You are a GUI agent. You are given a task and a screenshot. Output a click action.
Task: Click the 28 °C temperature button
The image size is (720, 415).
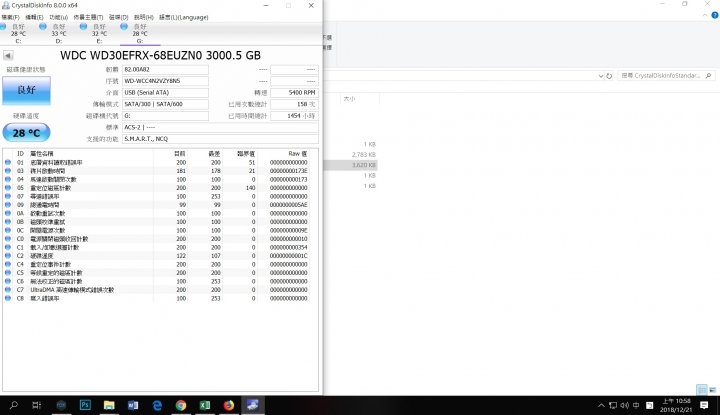pyautogui.click(x=26, y=133)
